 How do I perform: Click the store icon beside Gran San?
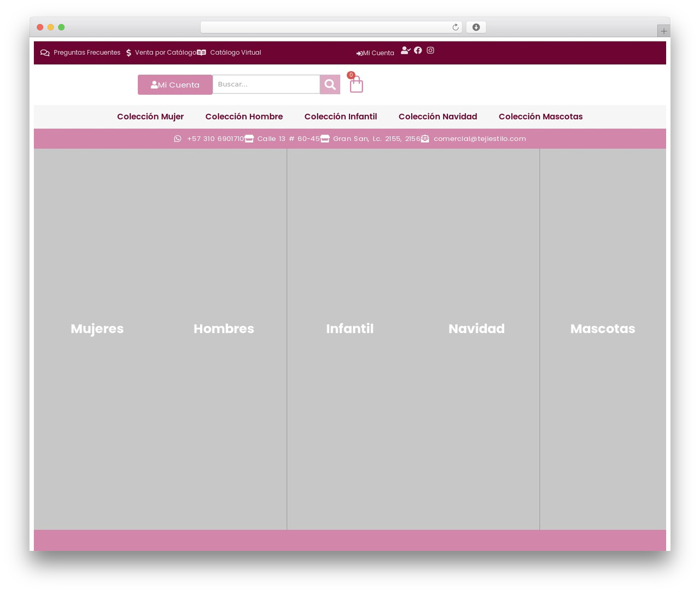[x=325, y=139]
